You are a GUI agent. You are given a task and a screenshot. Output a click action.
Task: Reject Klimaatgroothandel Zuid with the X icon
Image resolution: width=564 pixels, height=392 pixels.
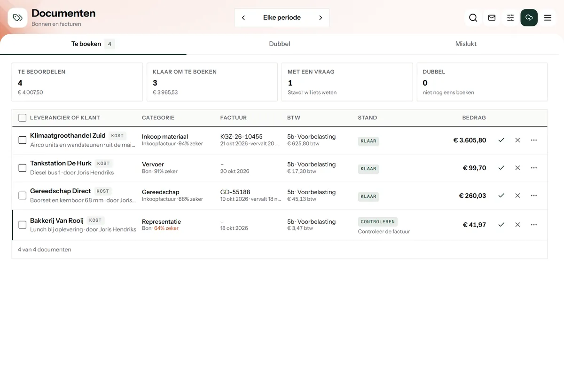point(517,140)
